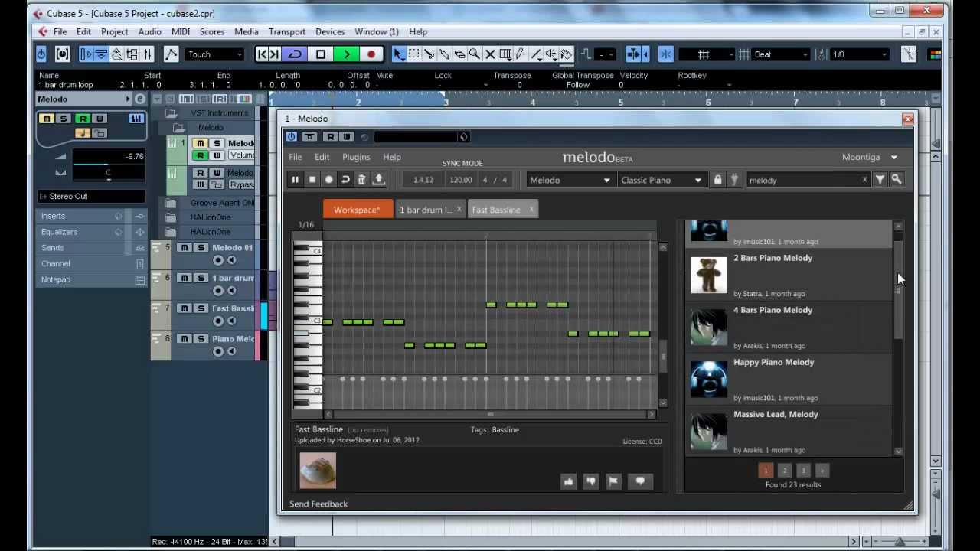Open the Inserts inspector section
Image resolution: width=980 pixels, height=551 pixels.
(91, 216)
